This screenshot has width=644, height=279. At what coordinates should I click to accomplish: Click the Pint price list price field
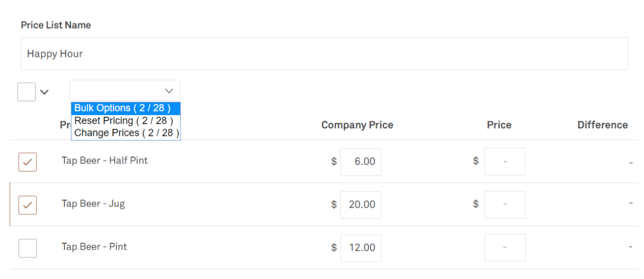point(505,248)
